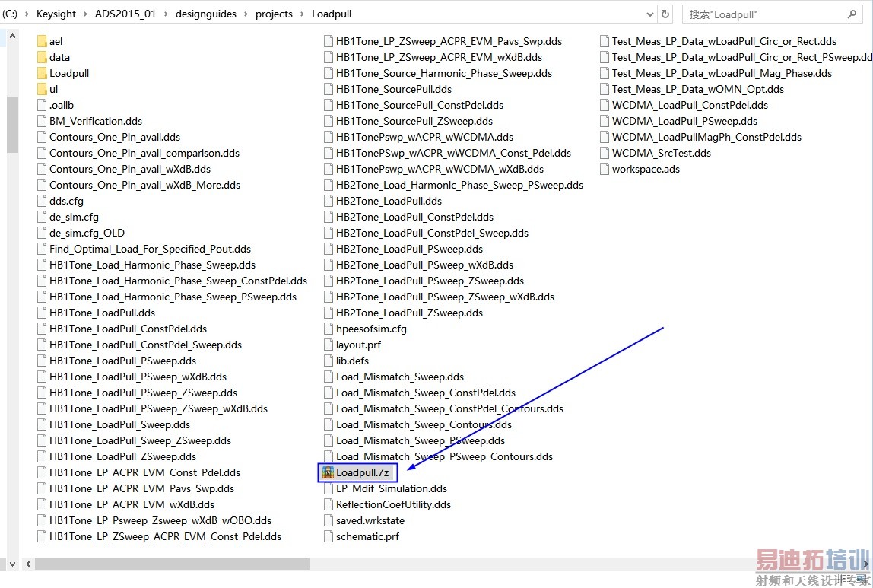Image resolution: width=873 pixels, height=588 pixels.
Task: Click navigation pane scroll up arrow
Action: tap(12, 37)
